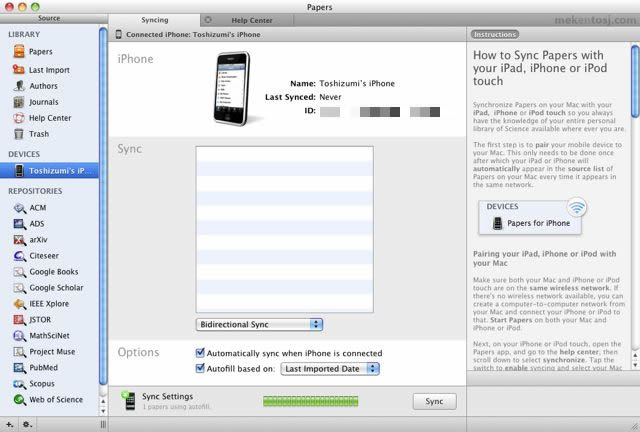Image resolution: width=640 pixels, height=432 pixels.
Task: Select the Web of Science icon
Action: tap(20, 400)
